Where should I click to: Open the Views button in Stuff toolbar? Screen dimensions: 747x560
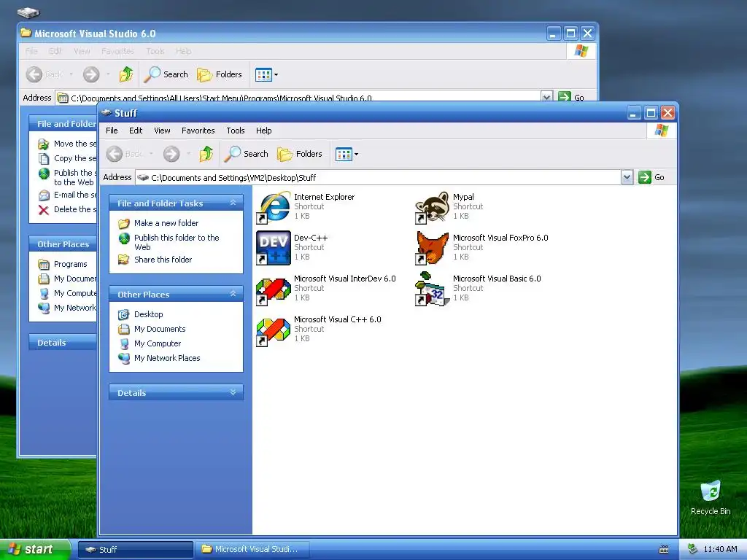point(347,154)
